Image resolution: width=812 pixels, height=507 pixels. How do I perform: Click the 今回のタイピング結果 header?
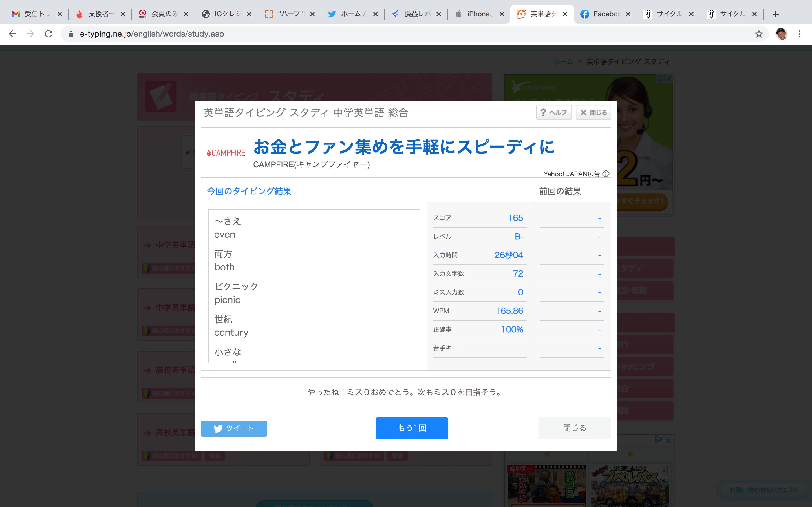[249, 191]
